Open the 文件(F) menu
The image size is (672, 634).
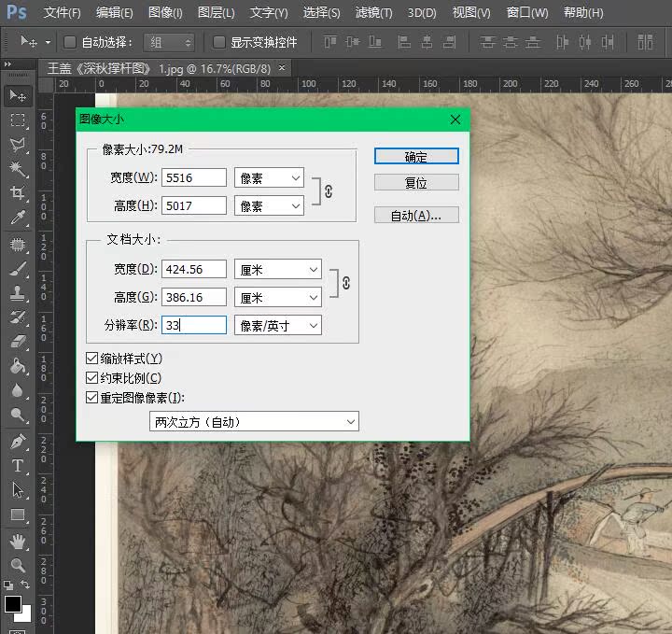pos(63,12)
